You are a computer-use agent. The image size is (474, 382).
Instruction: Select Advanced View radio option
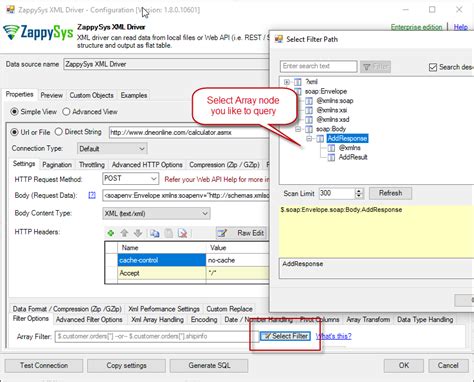tap(66, 112)
